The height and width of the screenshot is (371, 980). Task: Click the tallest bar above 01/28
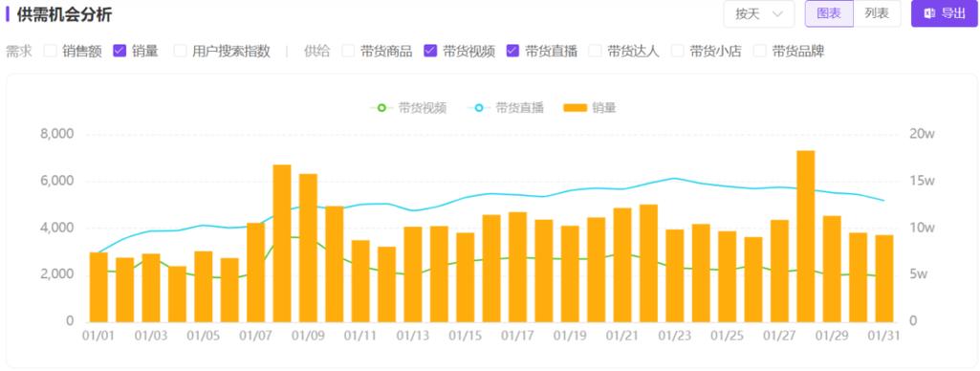(806, 236)
